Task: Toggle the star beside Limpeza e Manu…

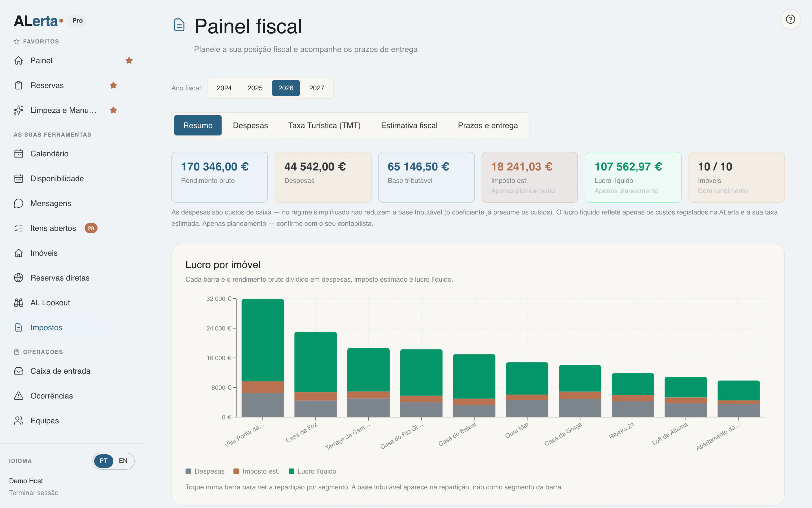Action: [113, 110]
